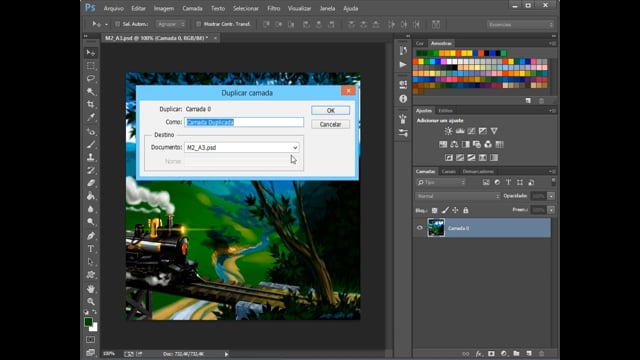Open the Documento dropdown in dialog

click(x=242, y=147)
